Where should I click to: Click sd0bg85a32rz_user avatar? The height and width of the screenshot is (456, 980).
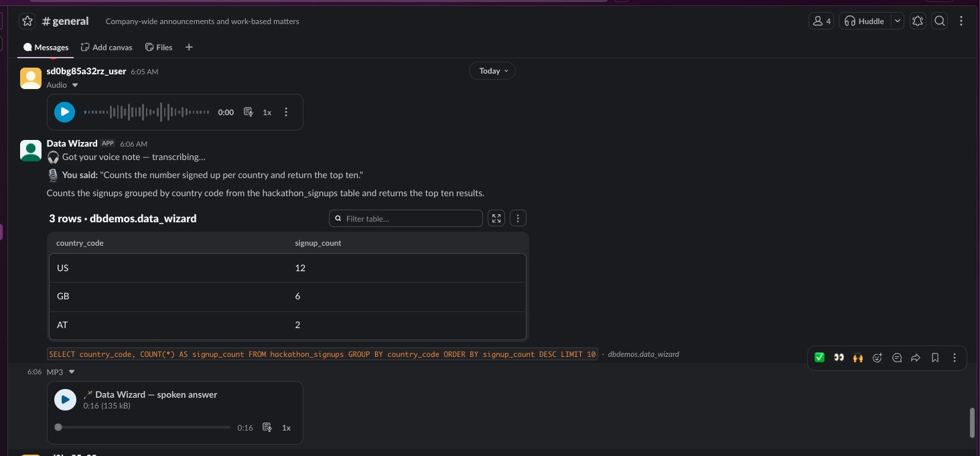(31, 78)
